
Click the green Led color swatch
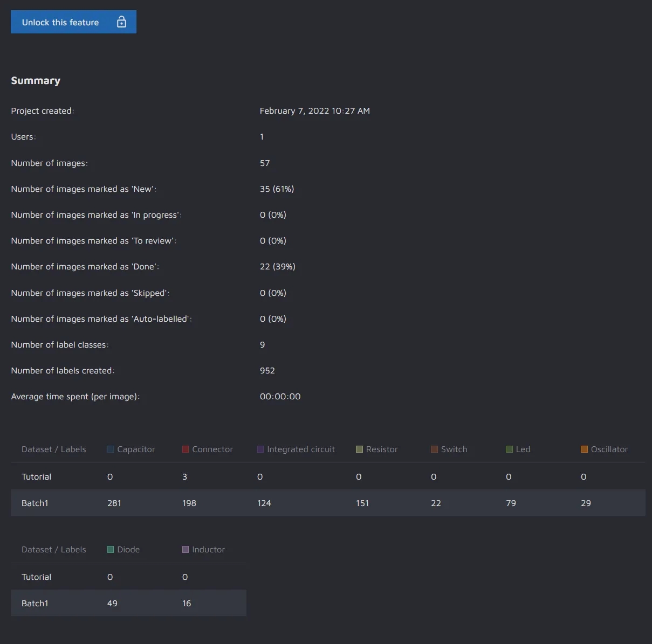[x=509, y=449]
